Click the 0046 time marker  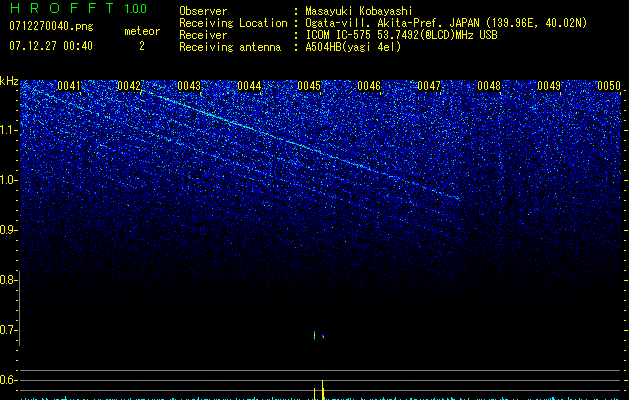[x=369, y=86]
